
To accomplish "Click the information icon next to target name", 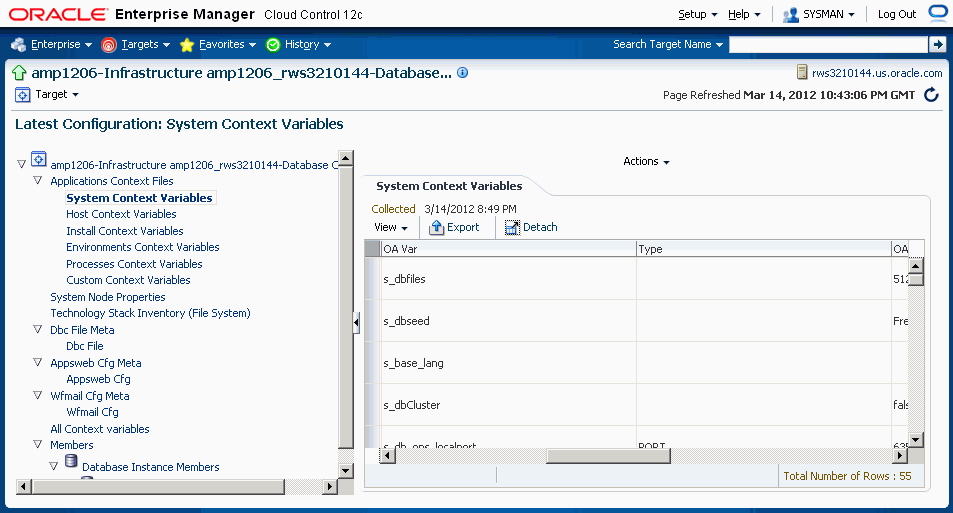I will tap(463, 73).
